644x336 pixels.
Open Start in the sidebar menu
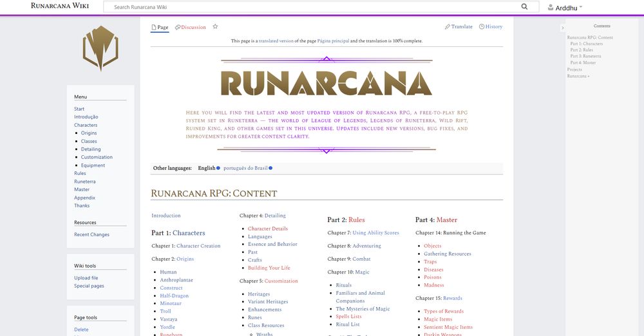(79, 109)
